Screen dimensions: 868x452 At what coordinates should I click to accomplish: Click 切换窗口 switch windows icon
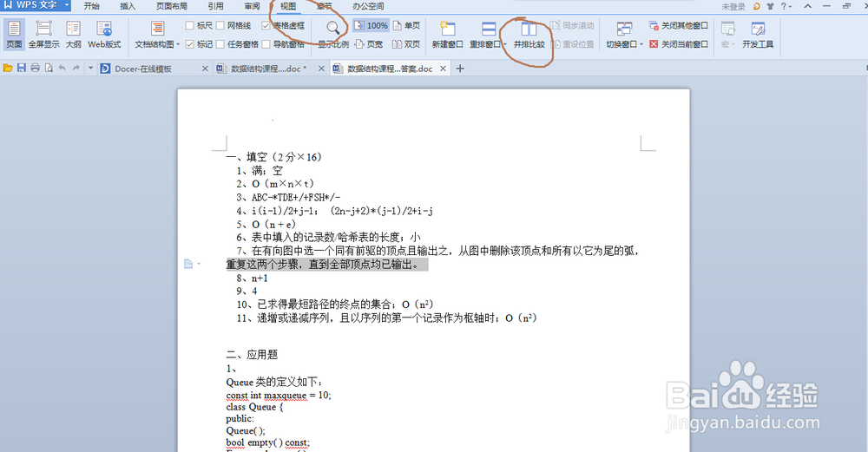(624, 29)
